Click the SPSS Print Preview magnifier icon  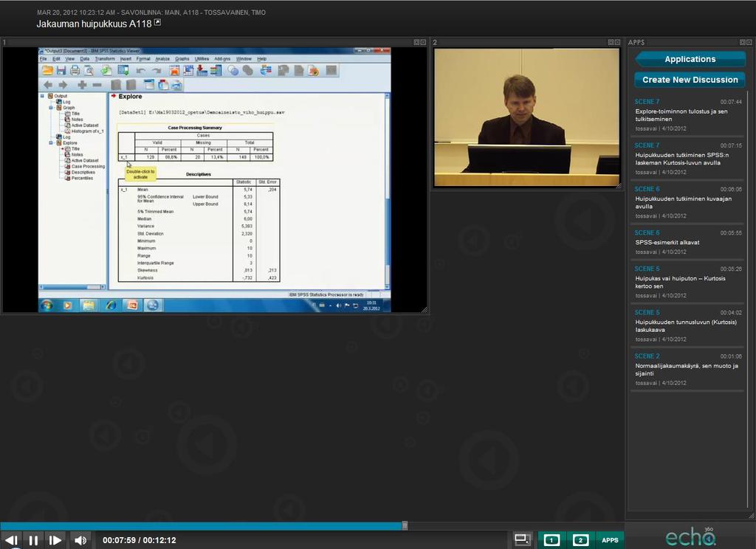point(89,71)
